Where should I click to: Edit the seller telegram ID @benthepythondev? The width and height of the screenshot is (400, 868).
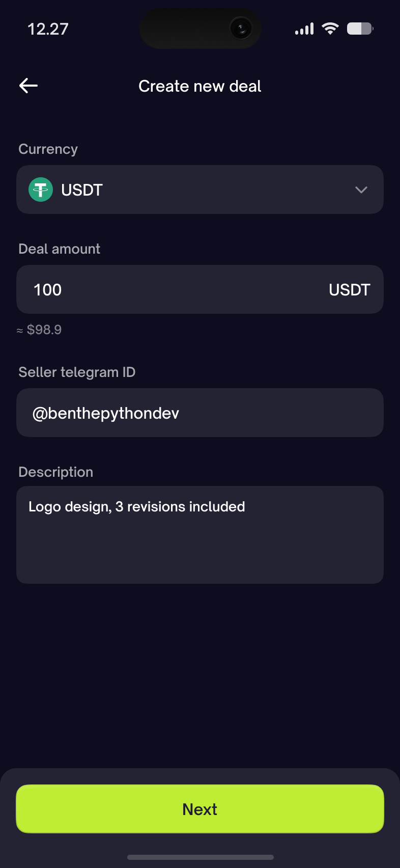(199, 413)
